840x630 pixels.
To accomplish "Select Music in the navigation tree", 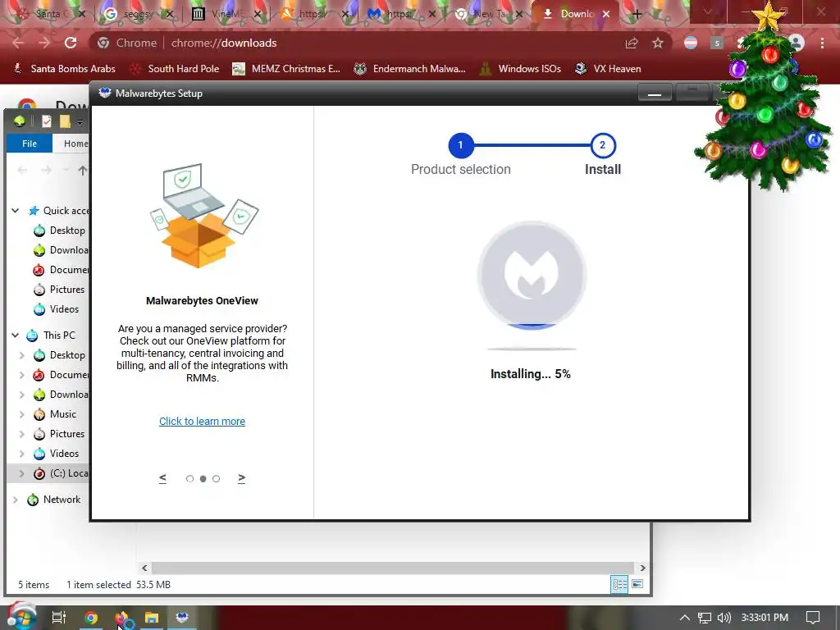I will coord(55,414).
